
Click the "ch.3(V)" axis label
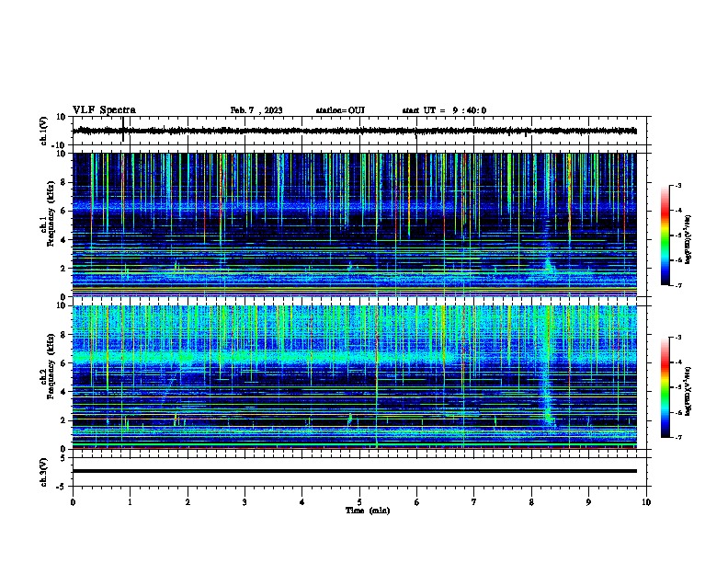point(44,472)
